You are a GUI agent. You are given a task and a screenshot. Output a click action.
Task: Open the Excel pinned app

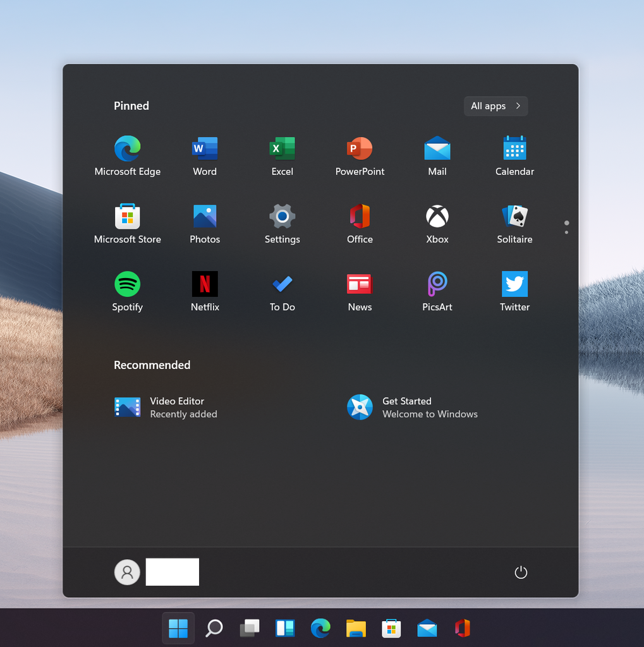click(x=283, y=155)
